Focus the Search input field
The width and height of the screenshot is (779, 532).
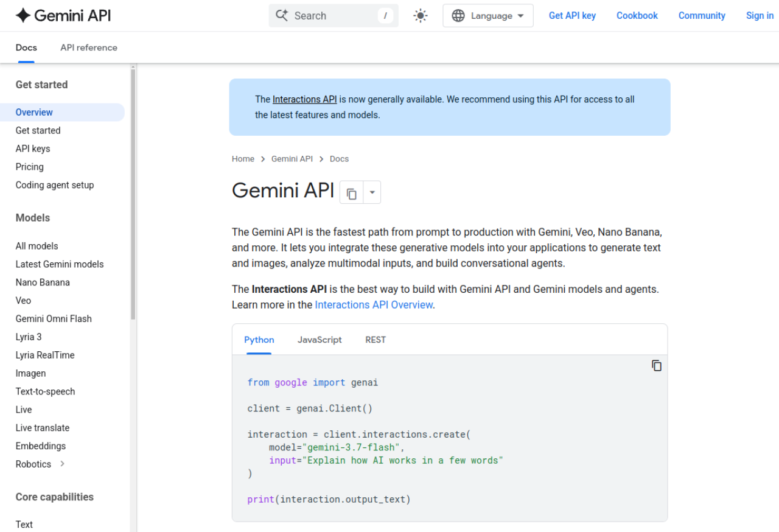click(334, 16)
